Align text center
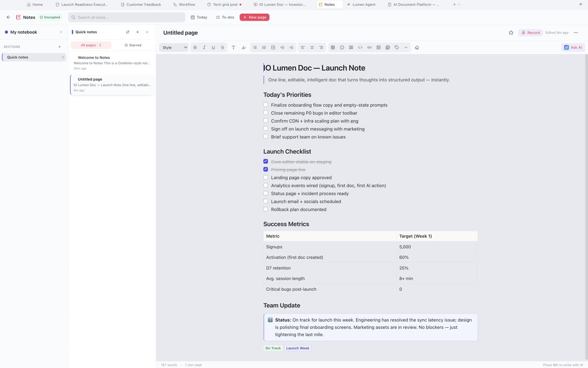588x368 pixels. click(x=312, y=48)
